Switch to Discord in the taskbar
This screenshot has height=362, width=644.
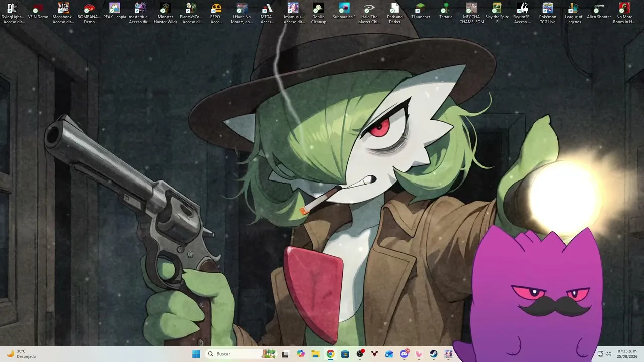(404, 354)
